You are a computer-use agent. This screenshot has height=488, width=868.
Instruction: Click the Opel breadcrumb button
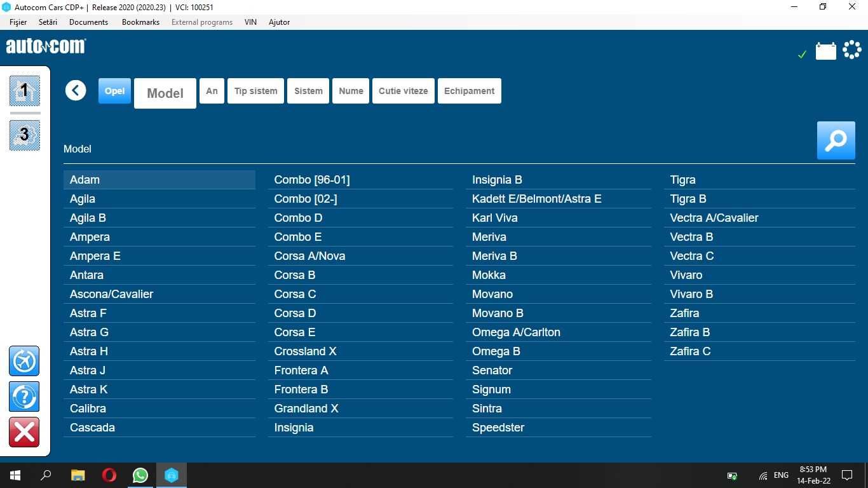coord(114,91)
